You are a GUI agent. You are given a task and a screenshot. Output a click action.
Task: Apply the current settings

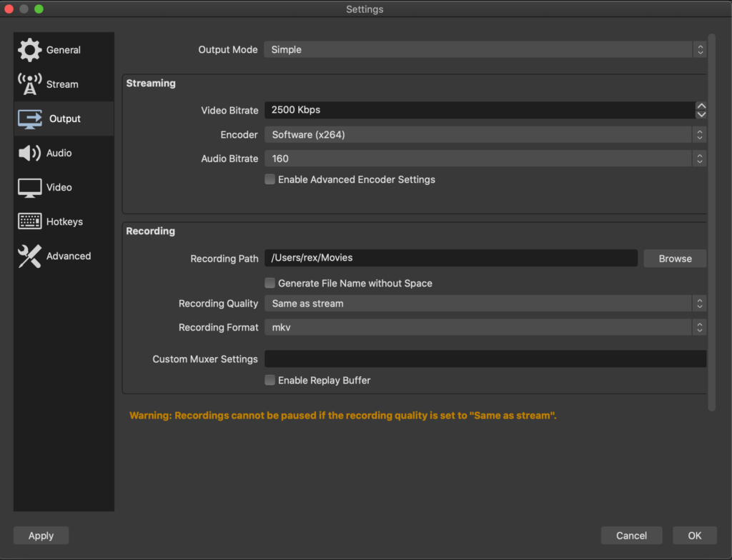click(41, 535)
